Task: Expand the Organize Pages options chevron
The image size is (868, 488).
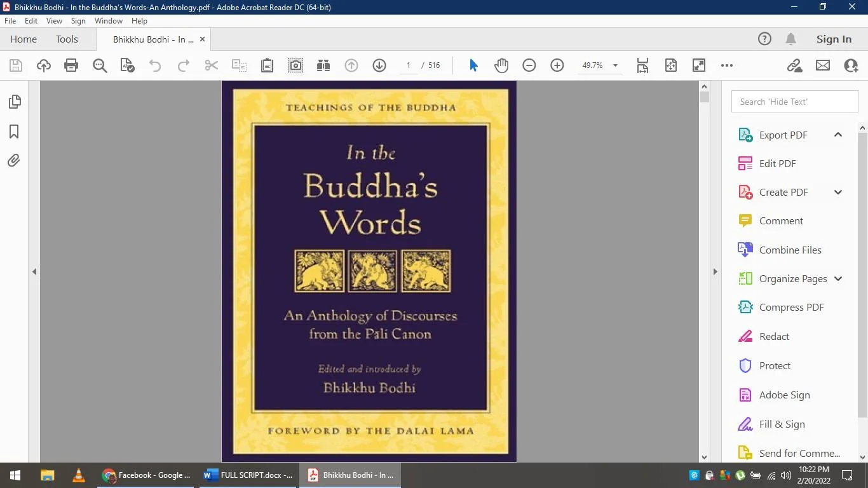Action: [838, 278]
